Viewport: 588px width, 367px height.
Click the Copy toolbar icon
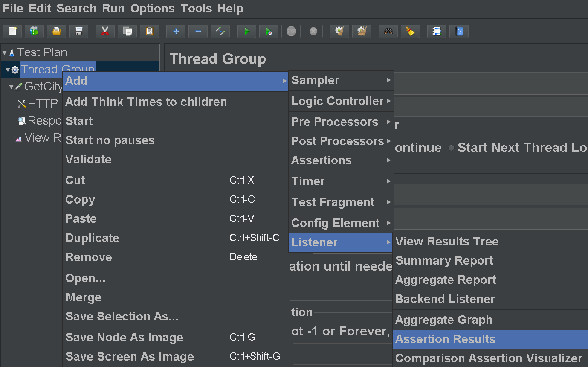(x=127, y=31)
